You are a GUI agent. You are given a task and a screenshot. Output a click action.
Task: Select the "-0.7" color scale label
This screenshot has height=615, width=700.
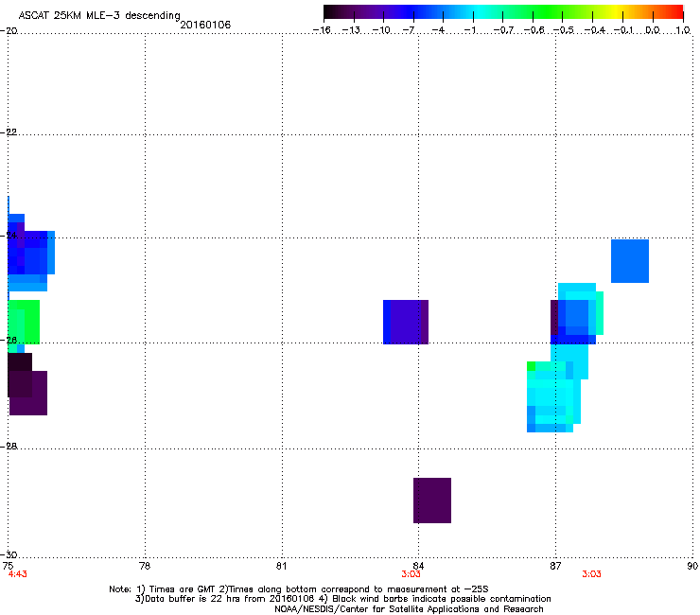[x=503, y=30]
